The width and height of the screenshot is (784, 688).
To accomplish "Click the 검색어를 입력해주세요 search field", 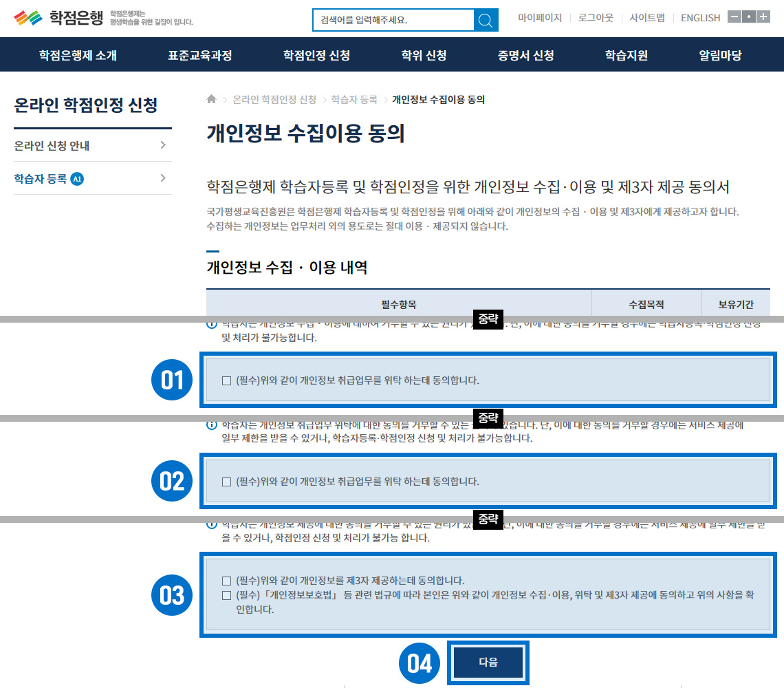I will (x=393, y=20).
